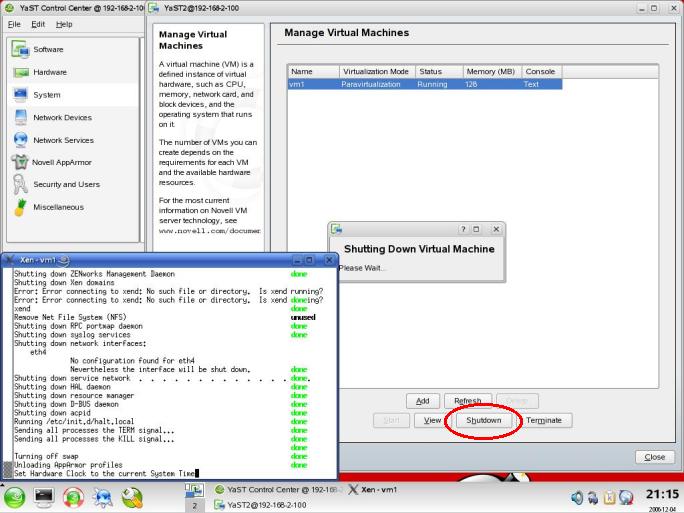Open the Help menu
Screen dimensions: 684x513
[64, 24]
